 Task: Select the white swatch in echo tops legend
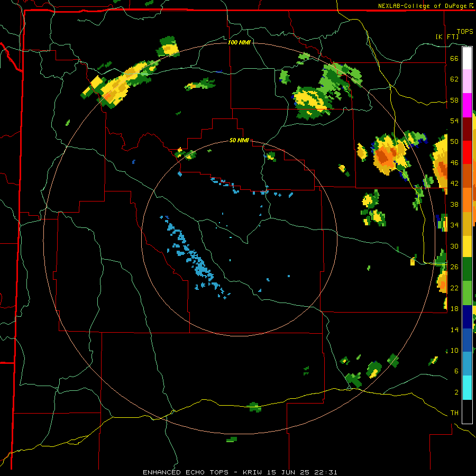(467, 58)
